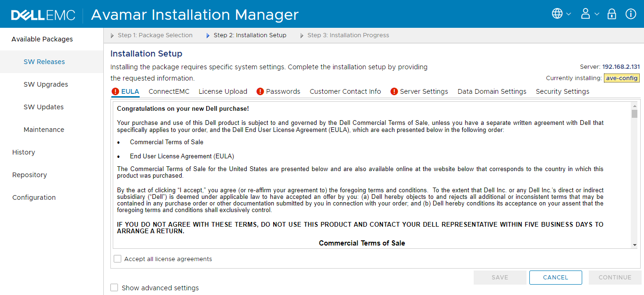
Task: Click the server IP 192.168.2.131
Action: click(x=621, y=67)
